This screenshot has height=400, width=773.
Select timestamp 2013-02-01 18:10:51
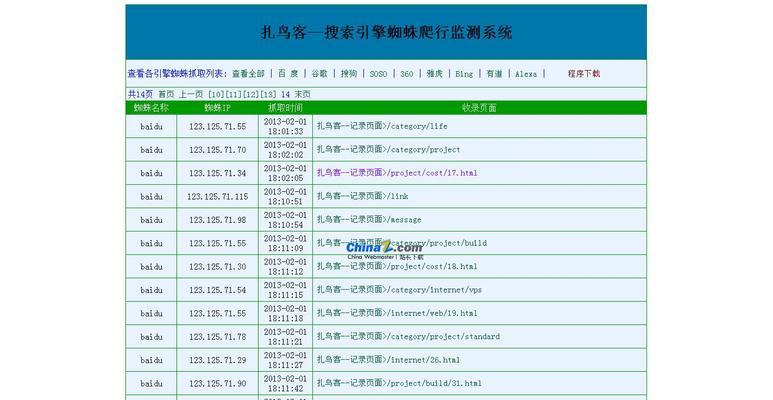[285, 196]
